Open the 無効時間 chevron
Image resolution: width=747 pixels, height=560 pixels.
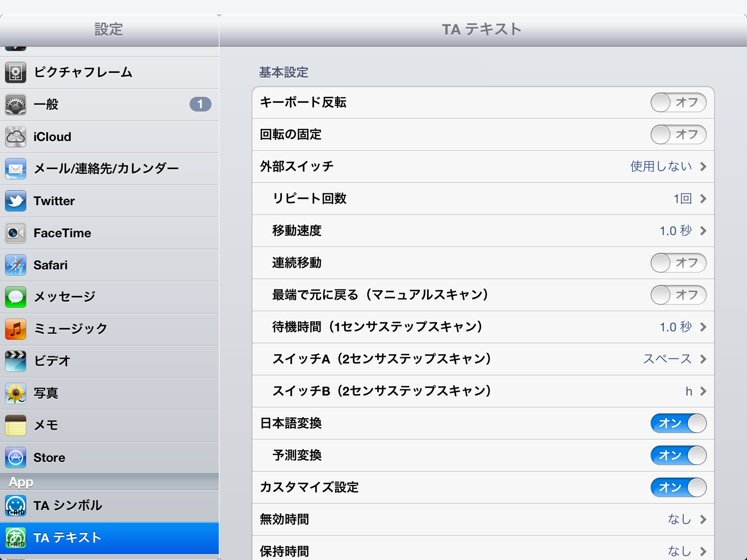(x=703, y=520)
